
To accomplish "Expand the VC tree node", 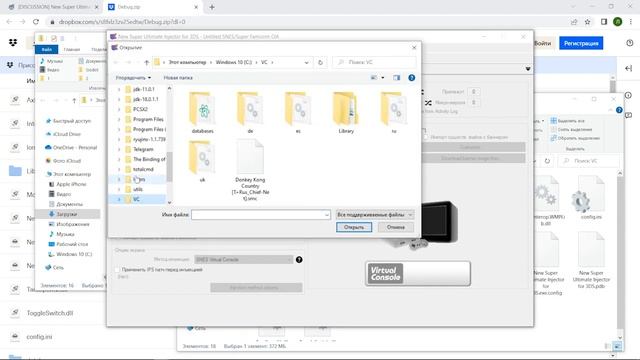I will [x=119, y=199].
